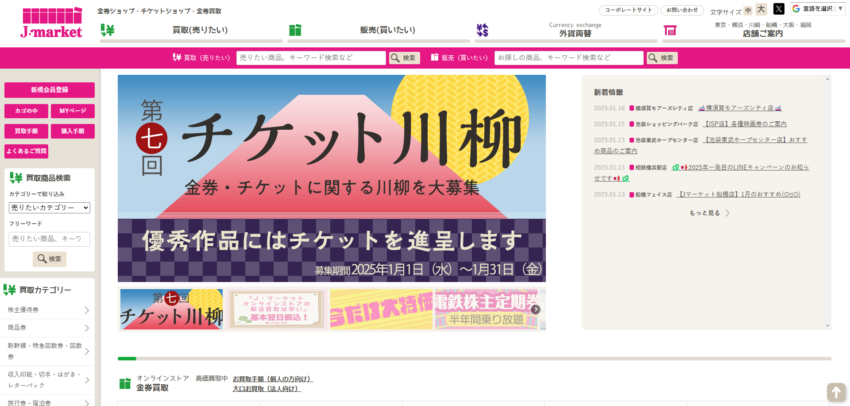Open the よくあるご質問 button
850x406 pixels.
(x=26, y=151)
